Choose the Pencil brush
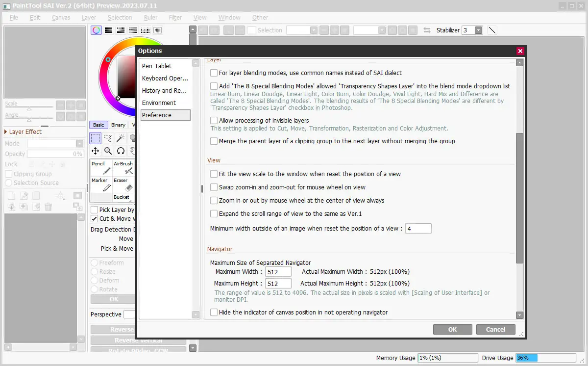Screen dimensions: 588x366 point(101,168)
